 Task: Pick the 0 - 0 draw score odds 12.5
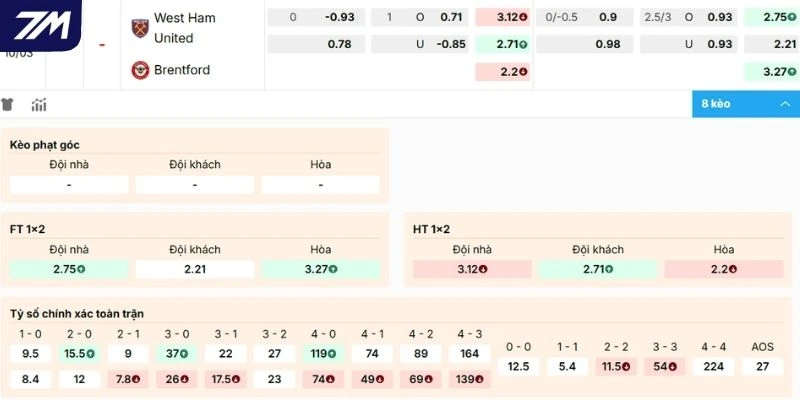click(x=518, y=367)
